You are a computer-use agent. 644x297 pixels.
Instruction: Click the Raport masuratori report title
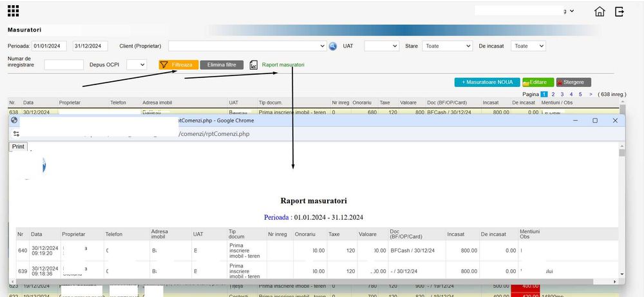[314, 201]
